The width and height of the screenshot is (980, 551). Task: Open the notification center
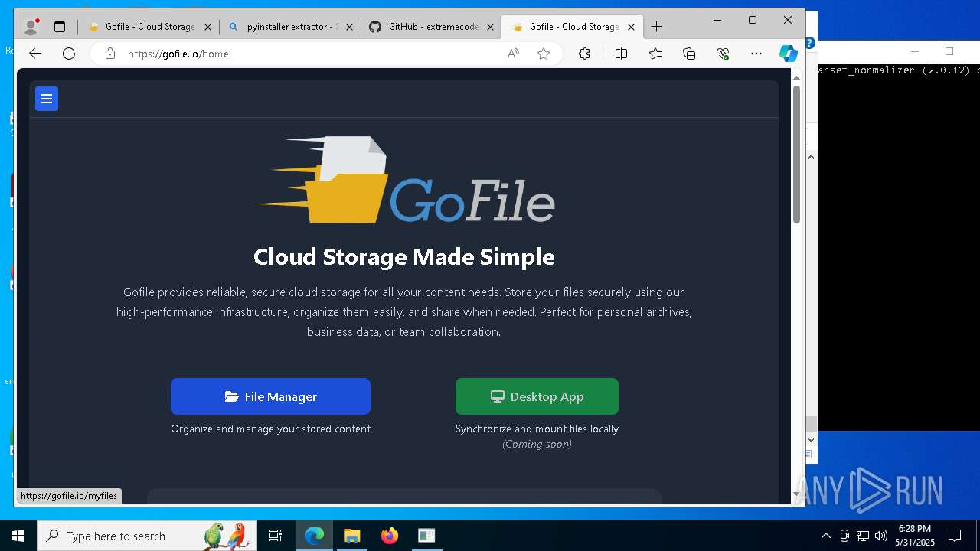[955, 536]
